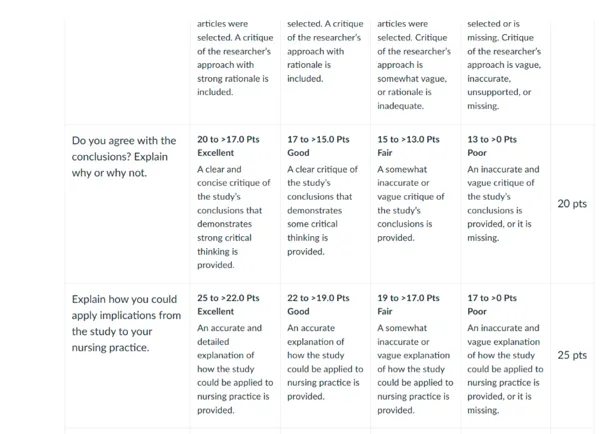
Task: Click the 'unsupported, or missing' description in top row
Action: point(500,98)
